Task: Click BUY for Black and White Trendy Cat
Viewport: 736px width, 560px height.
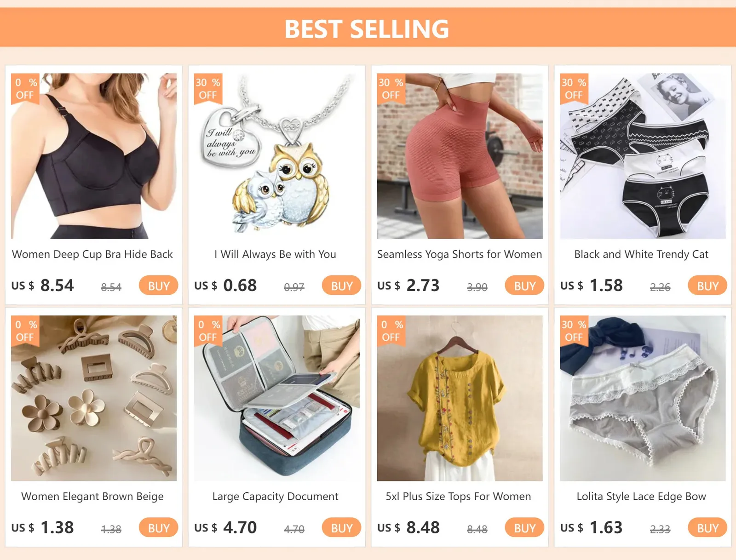Action: pyautogui.click(x=707, y=286)
